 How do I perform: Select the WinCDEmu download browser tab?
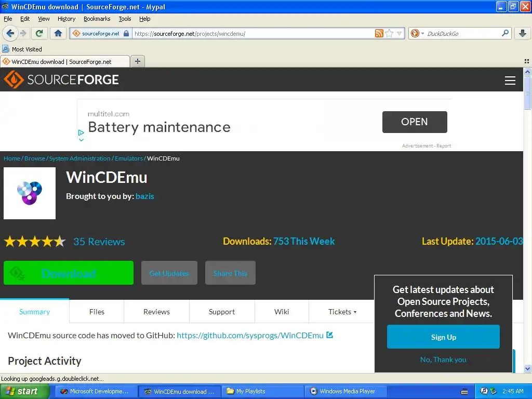click(64, 61)
